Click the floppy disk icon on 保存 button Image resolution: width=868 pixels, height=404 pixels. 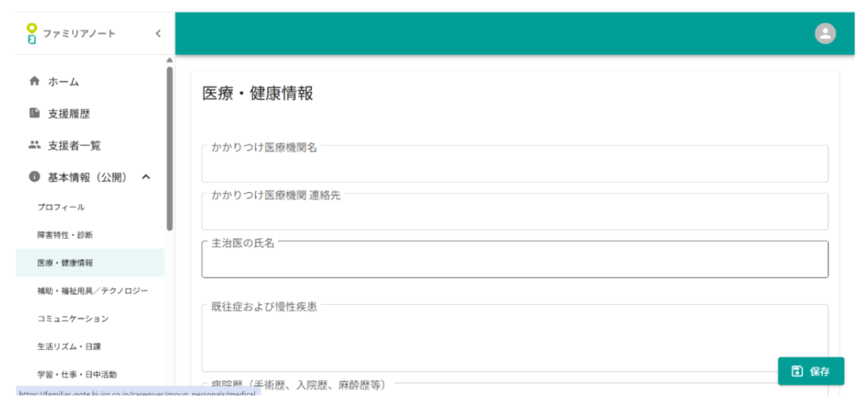coord(797,371)
